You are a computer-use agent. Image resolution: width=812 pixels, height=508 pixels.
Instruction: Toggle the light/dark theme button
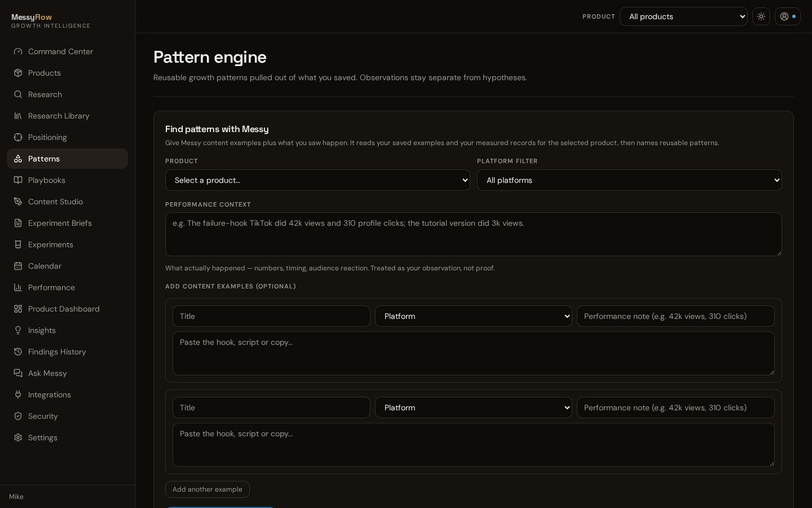(x=761, y=16)
